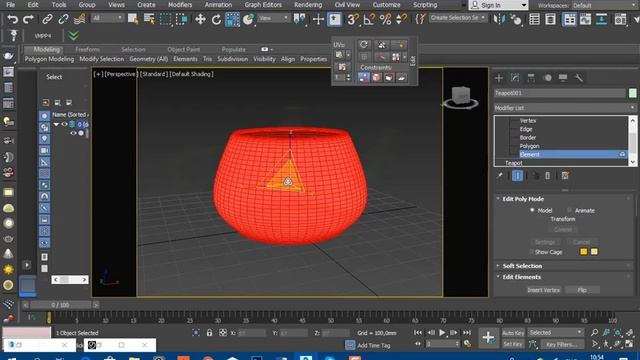Toggle the eye icon on the layer row
The height and width of the screenshot is (360, 640).
(x=64, y=124)
